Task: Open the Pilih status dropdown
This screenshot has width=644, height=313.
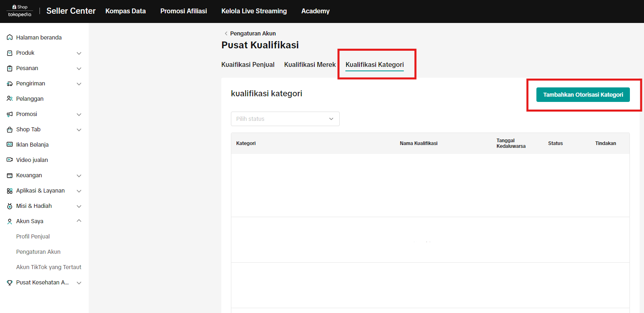Action: click(285, 119)
